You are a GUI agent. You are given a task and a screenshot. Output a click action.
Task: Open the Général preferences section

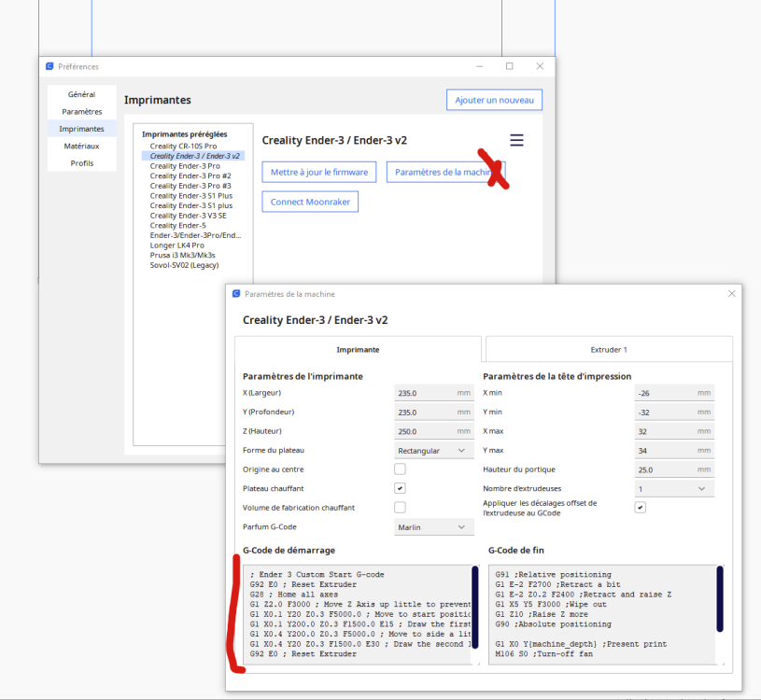pyautogui.click(x=81, y=94)
